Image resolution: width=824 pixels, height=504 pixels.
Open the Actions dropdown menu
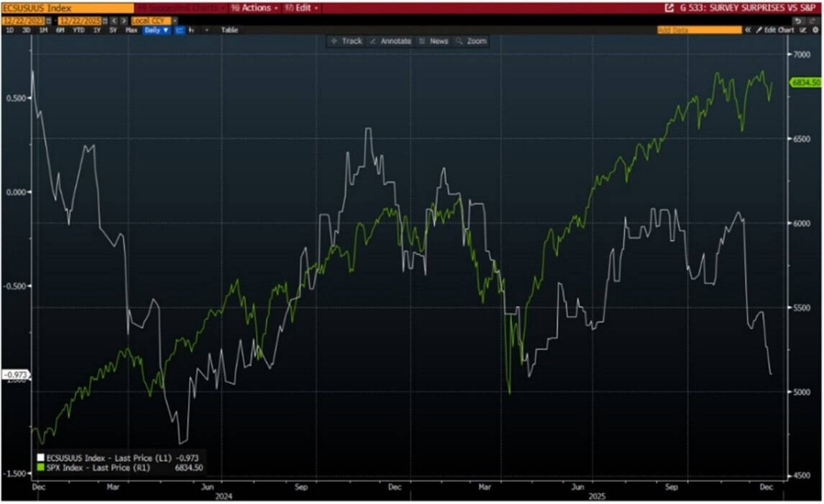[255, 8]
